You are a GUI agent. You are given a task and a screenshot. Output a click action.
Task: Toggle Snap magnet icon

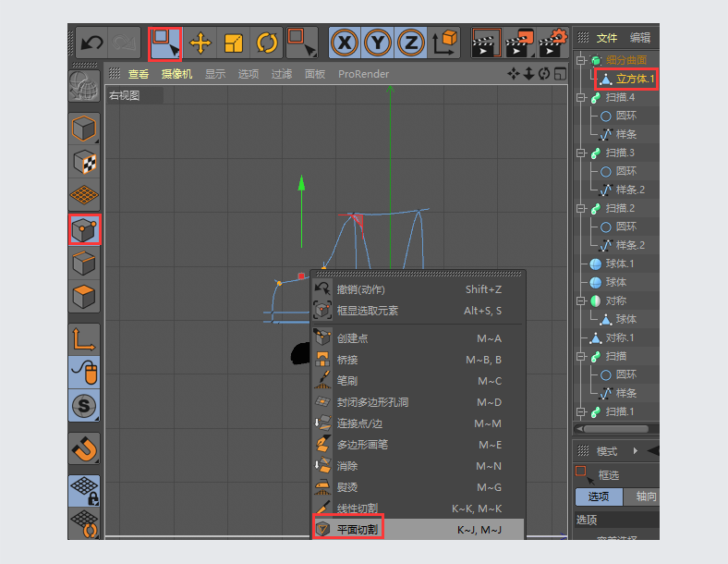coord(84,448)
